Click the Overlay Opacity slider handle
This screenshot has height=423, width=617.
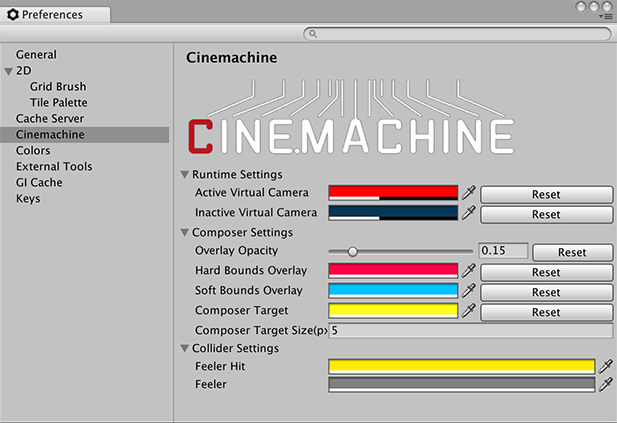pos(351,252)
